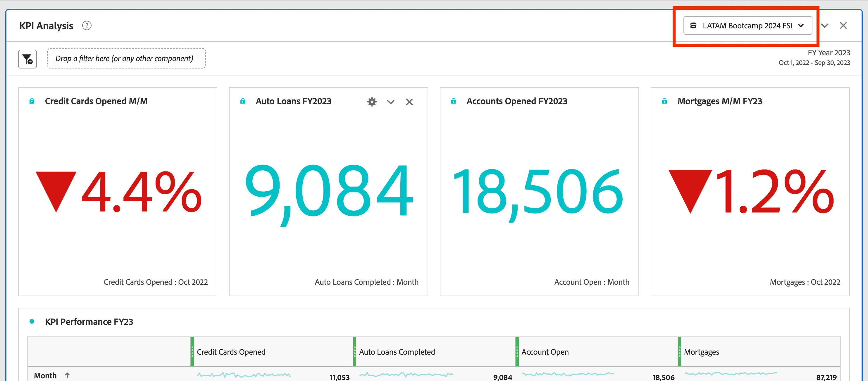The width and height of the screenshot is (868, 381).
Task: Click the KPI Performance FY23 teal dot
Action: pos(32,321)
